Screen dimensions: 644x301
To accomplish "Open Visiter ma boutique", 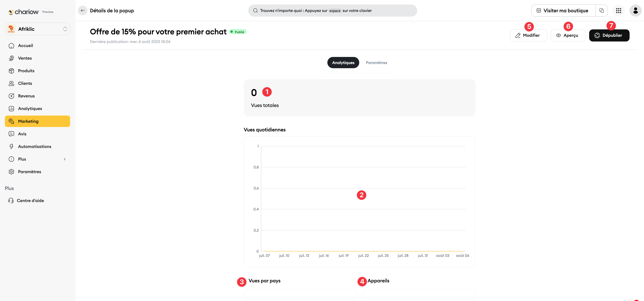I will 563,11.
